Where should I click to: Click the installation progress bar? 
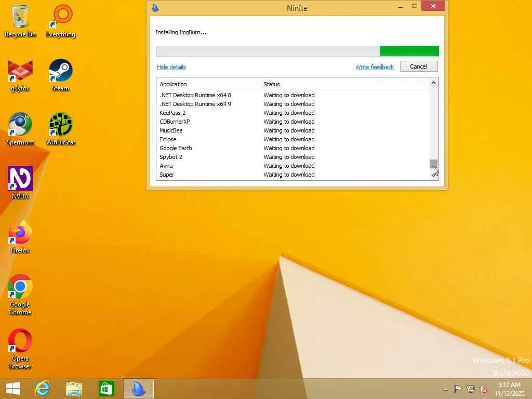[x=297, y=51]
